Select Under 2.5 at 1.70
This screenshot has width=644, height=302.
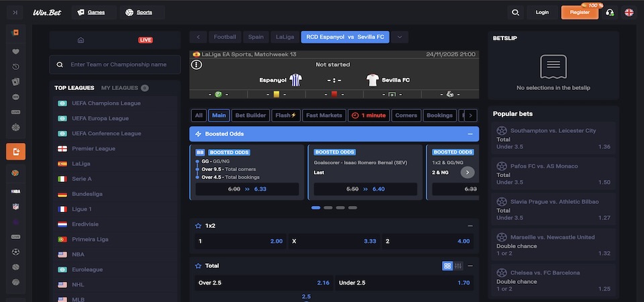pos(404,283)
